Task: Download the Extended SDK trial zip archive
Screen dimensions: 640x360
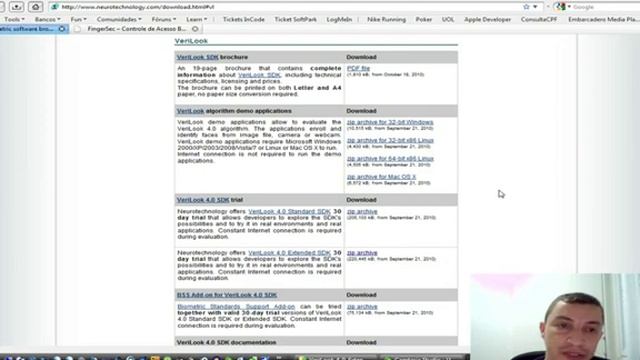Action: click(362, 253)
